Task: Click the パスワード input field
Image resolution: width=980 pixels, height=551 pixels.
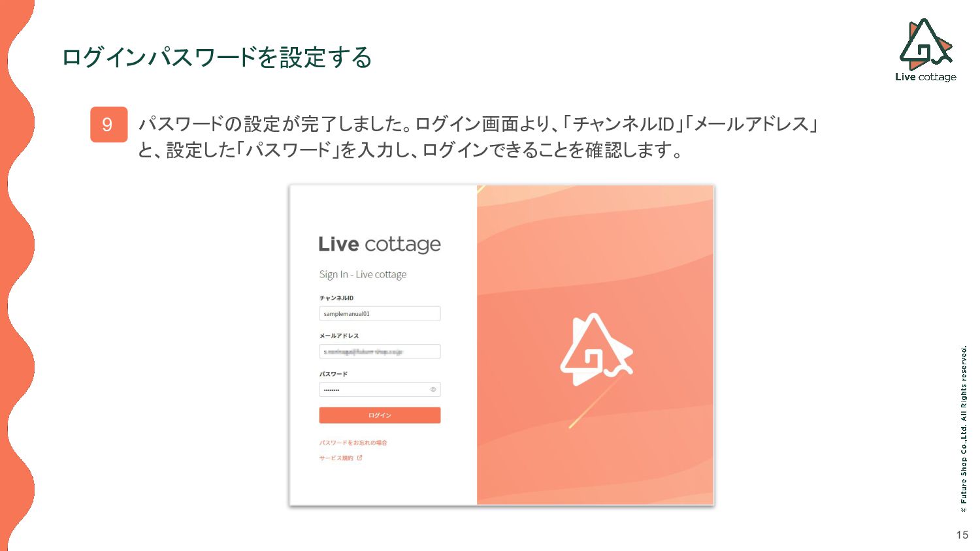Action: (x=380, y=390)
